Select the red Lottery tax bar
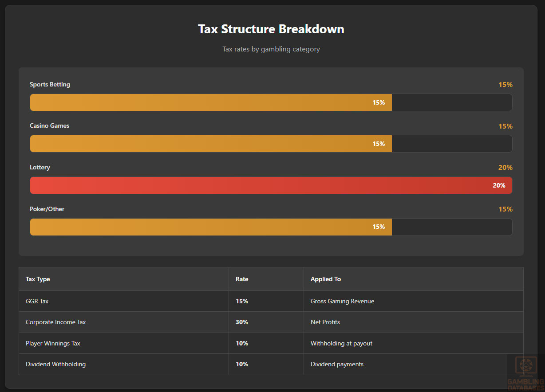The width and height of the screenshot is (545, 392). (271, 185)
